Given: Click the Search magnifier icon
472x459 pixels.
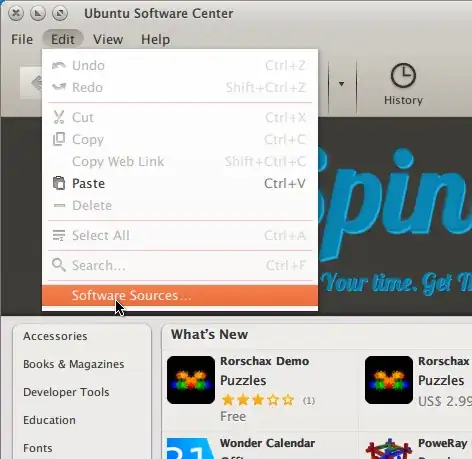Looking at the screenshot, I should point(59,265).
